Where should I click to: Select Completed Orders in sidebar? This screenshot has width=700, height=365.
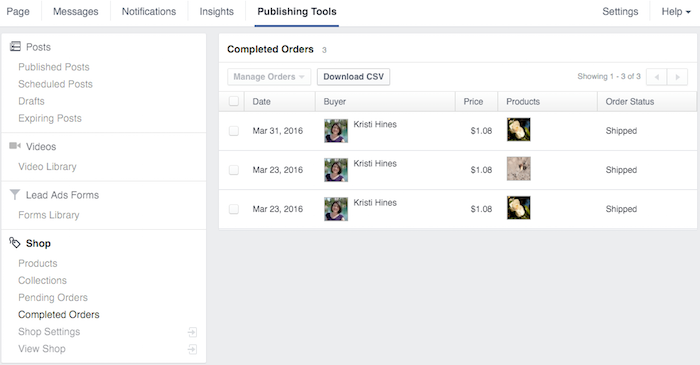58,315
